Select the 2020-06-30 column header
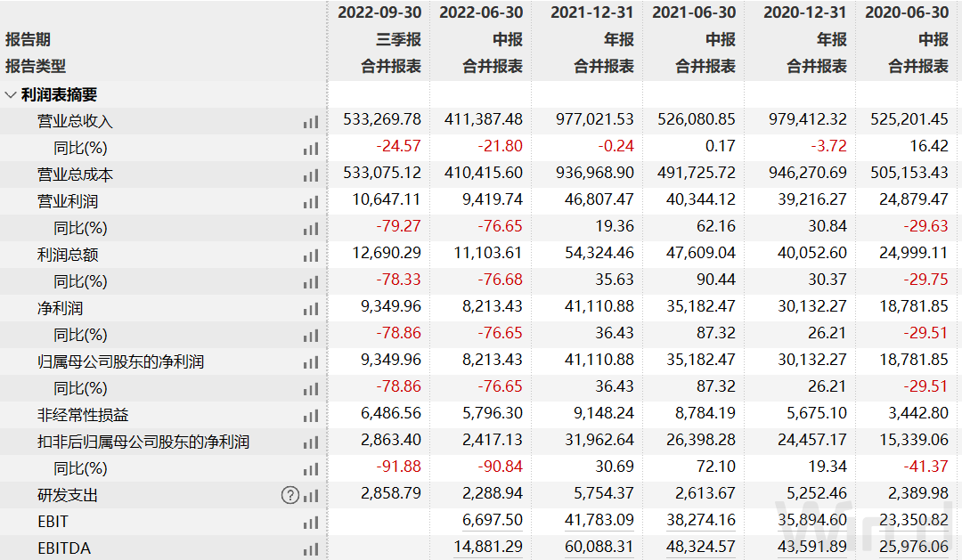Screen dimensions: 962x560 pyautogui.click(x=907, y=12)
